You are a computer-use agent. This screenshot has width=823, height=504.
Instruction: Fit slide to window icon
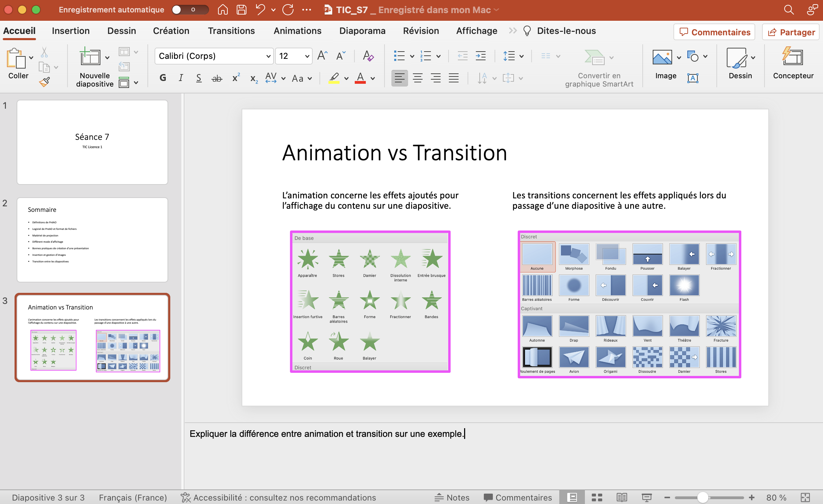click(805, 497)
